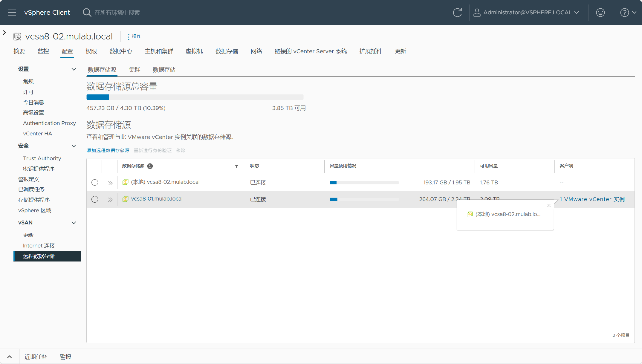This screenshot has width=642, height=364.
Task: Click the filter icon in 数据存储源 column
Action: [x=236, y=166]
